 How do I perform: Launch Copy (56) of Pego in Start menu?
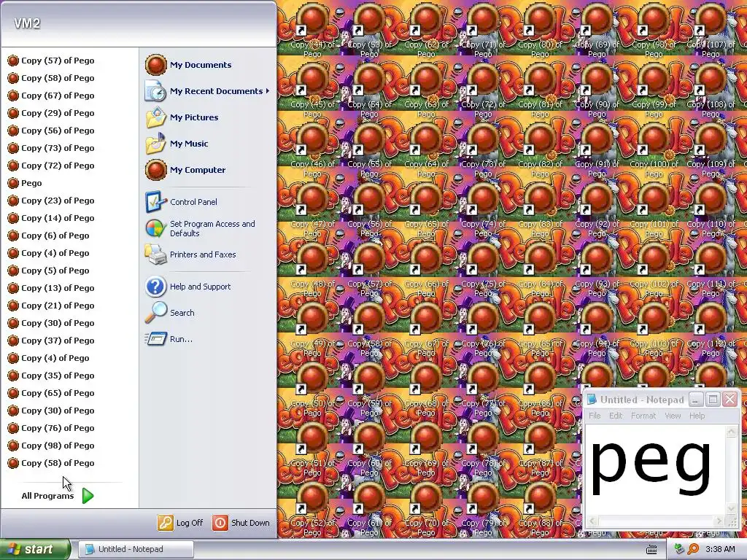coord(51,131)
